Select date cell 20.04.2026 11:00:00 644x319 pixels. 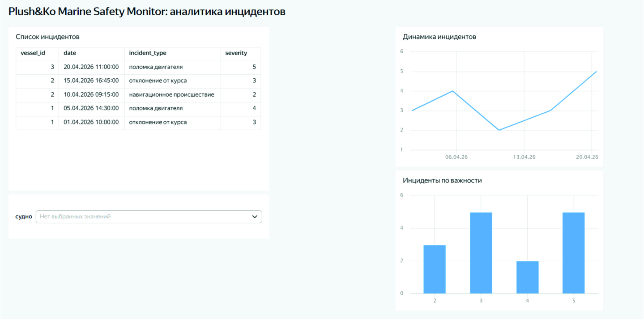point(91,67)
